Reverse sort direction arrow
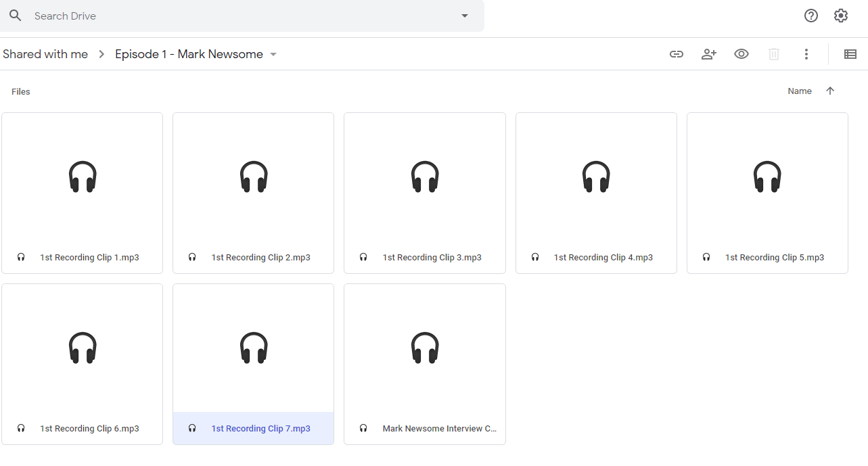Image resolution: width=868 pixels, height=466 pixels. pos(830,91)
